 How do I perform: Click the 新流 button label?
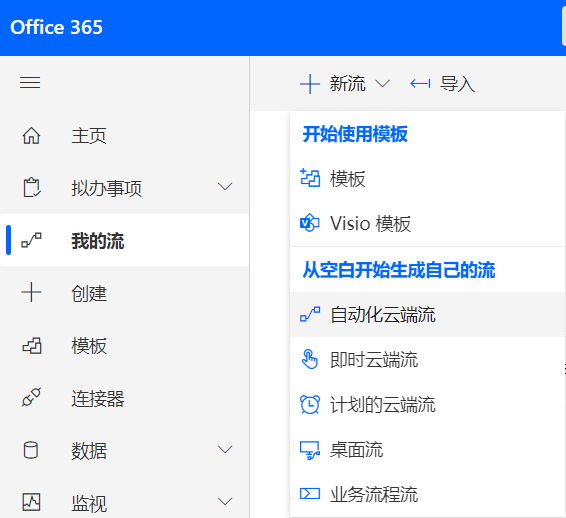coord(347,84)
